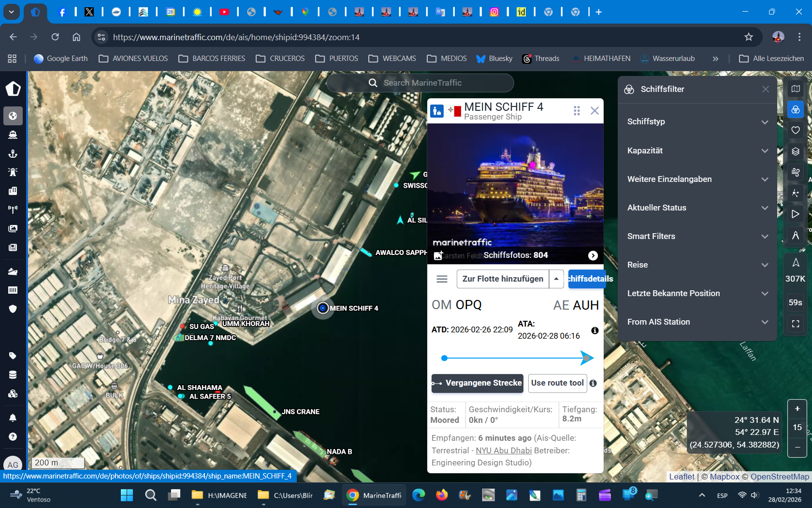Open the Zur Flotte hinzufügen dropdown arrow
This screenshot has height=508, width=812.
pyautogui.click(x=556, y=279)
